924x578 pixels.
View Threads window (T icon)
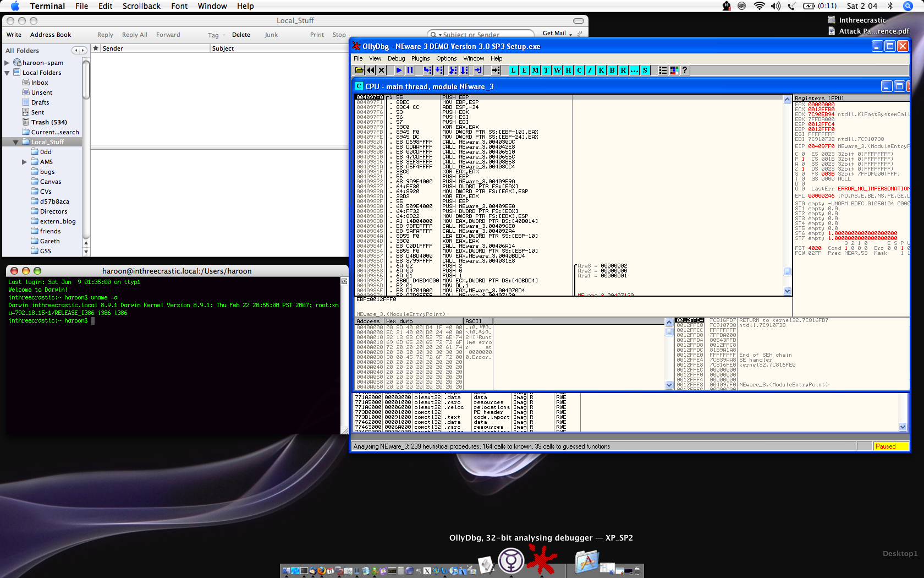546,70
